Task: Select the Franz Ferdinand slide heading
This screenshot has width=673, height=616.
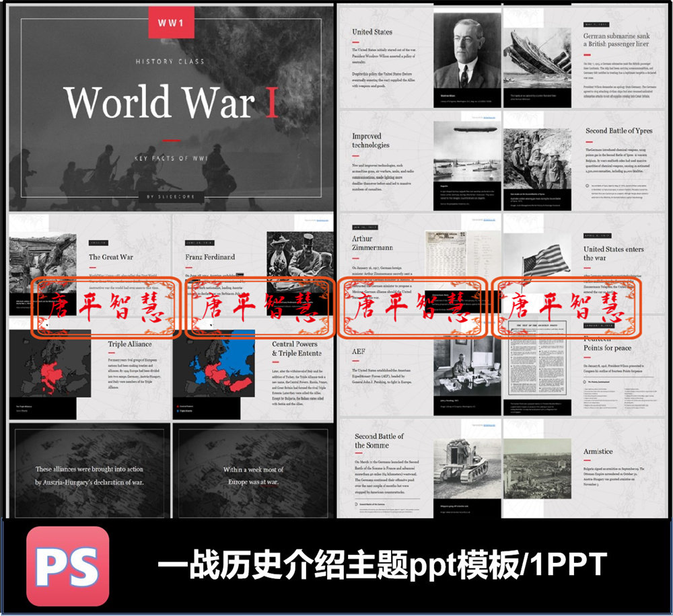Action: (210, 257)
